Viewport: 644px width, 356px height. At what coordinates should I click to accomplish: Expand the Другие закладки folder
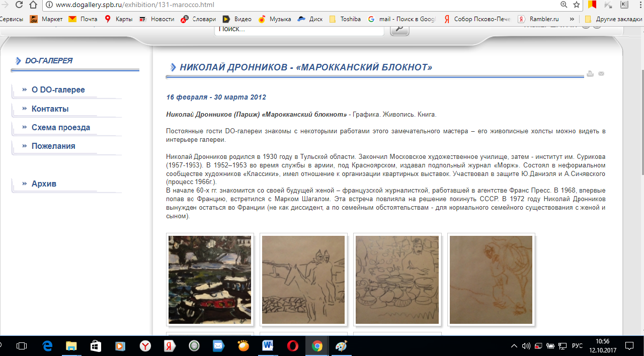(613, 19)
